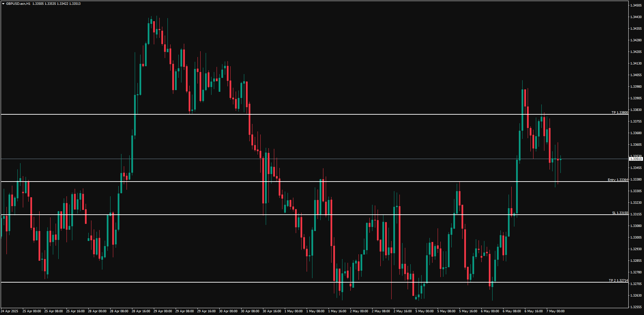Click the 24 Apr 2025 date label
This screenshot has width=644, height=315.
(10, 311)
